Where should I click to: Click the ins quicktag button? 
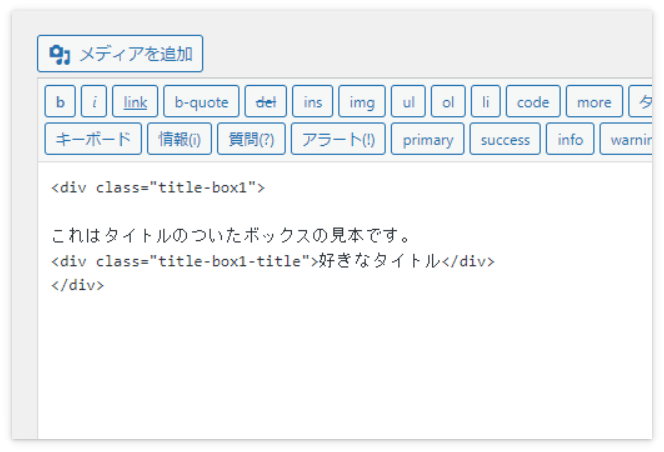point(313,102)
